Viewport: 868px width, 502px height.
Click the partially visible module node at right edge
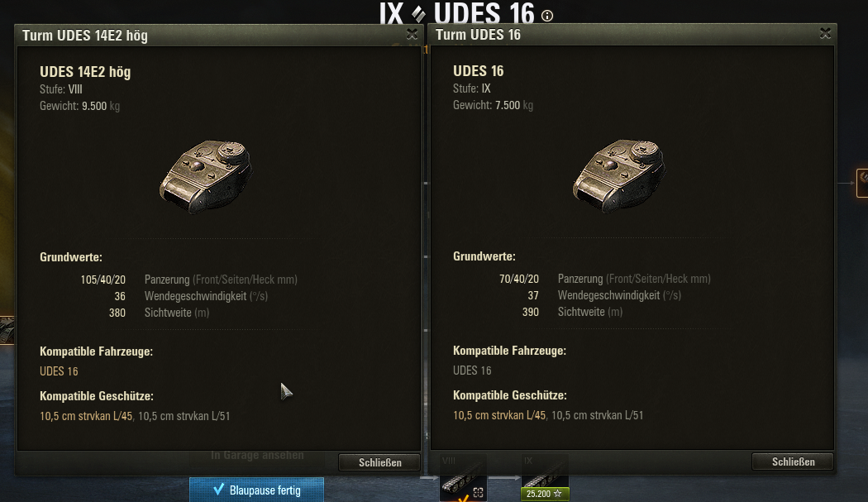point(862,183)
